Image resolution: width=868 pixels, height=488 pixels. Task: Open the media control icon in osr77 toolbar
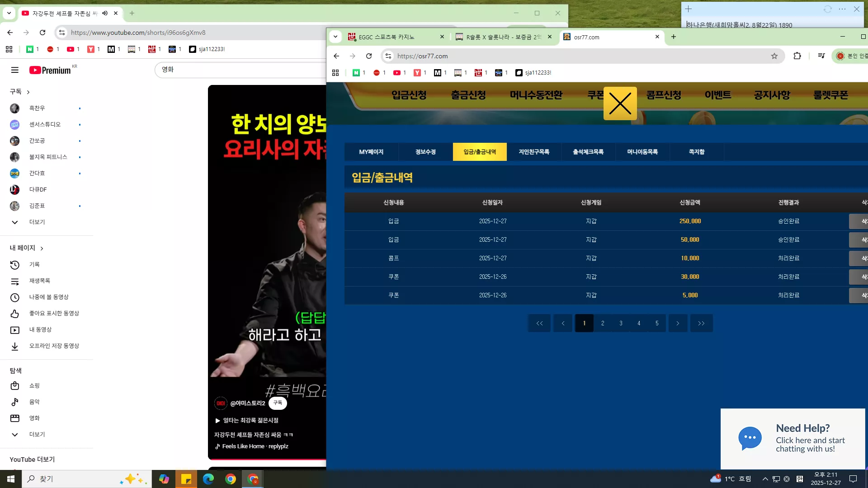(x=821, y=56)
